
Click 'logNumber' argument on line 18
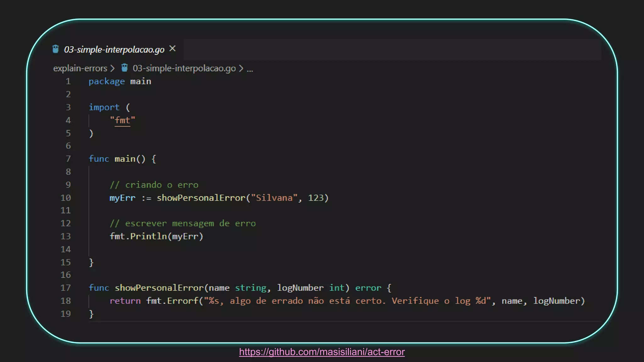tap(557, 301)
